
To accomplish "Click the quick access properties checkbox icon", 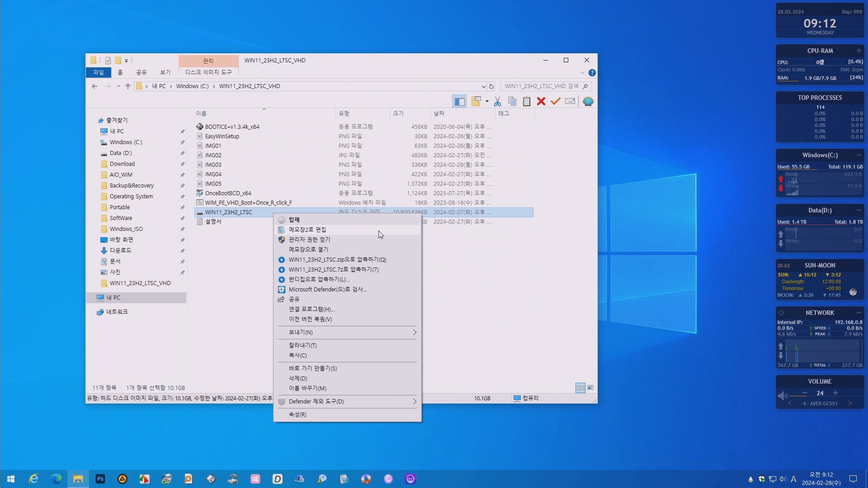I will point(108,61).
